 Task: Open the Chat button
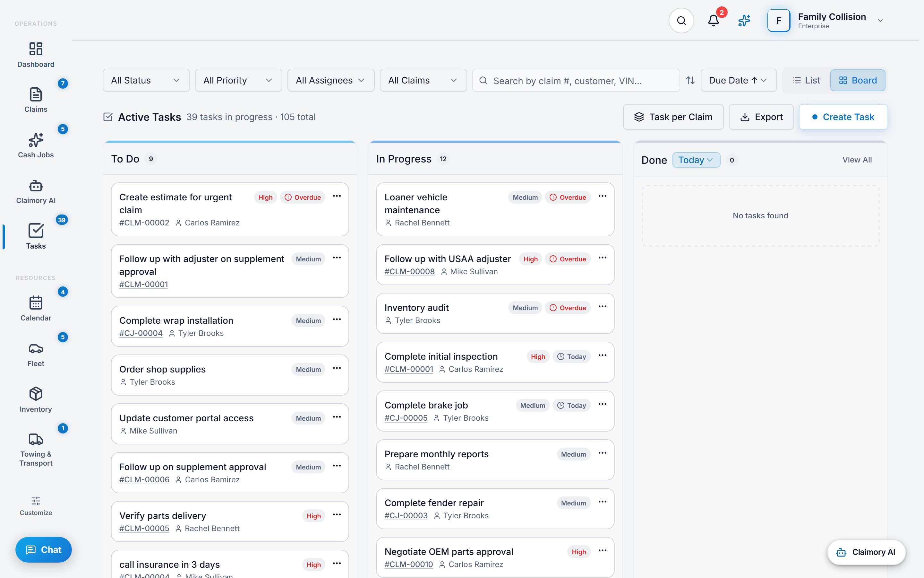44,550
